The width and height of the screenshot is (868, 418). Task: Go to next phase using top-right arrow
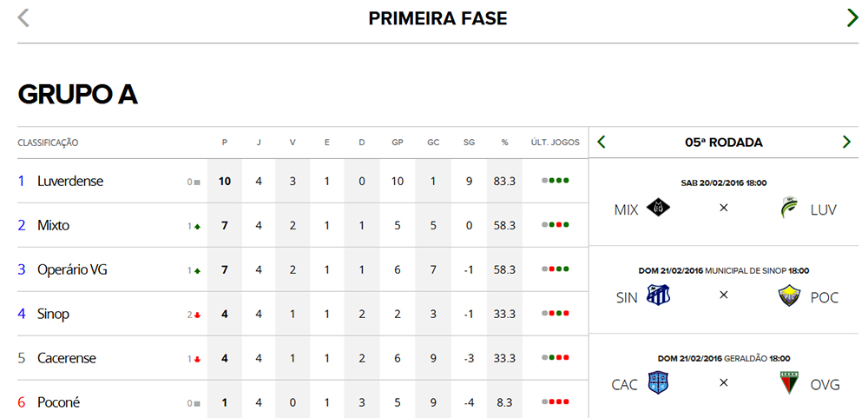(x=852, y=18)
